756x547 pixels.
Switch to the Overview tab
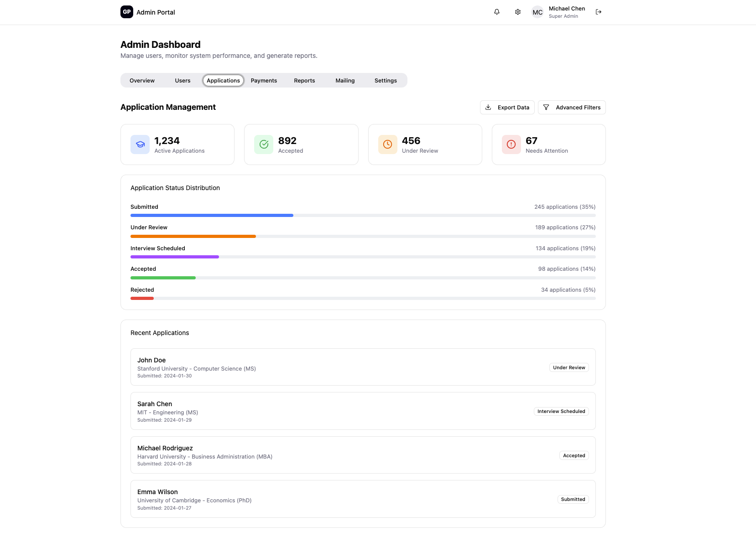(x=142, y=81)
